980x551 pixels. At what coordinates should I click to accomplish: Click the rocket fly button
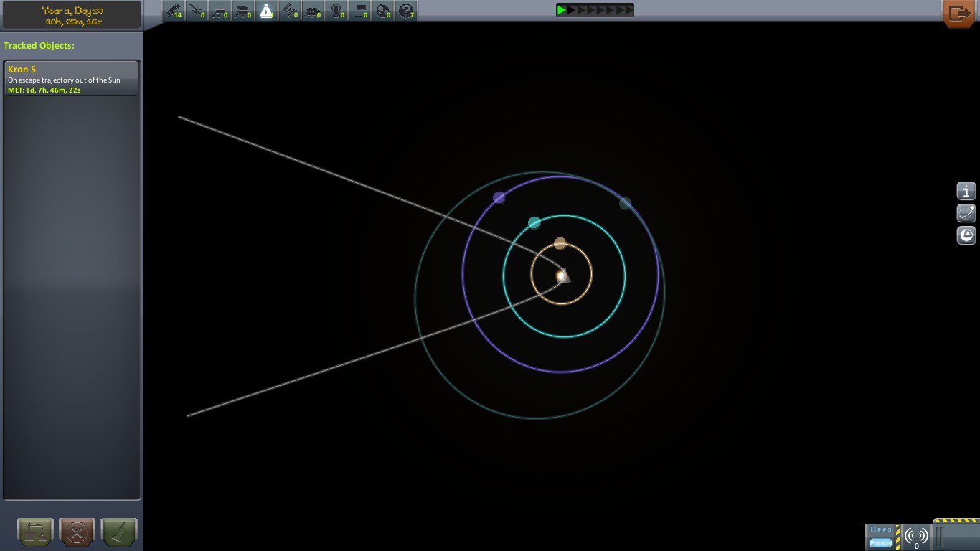point(119,533)
